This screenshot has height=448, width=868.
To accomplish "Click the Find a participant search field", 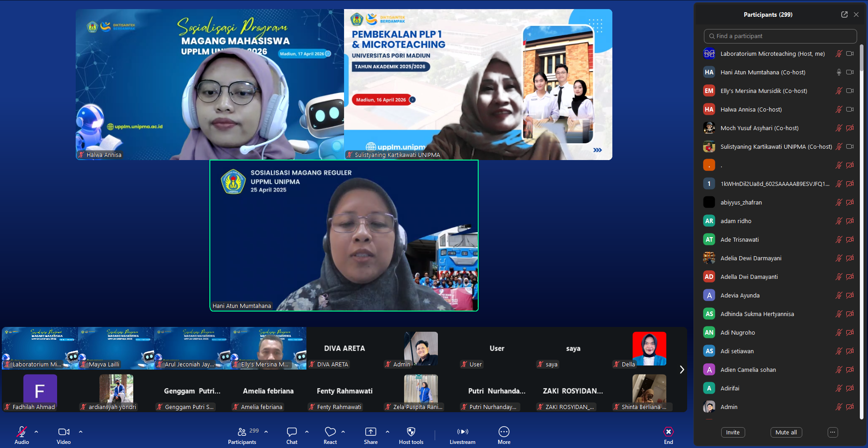I will (780, 36).
